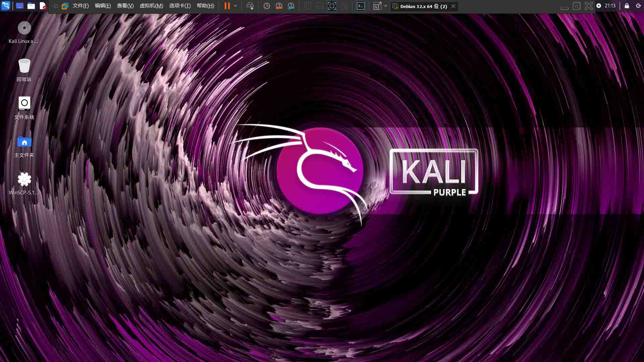Open the Kali applications menu icon

point(6,6)
